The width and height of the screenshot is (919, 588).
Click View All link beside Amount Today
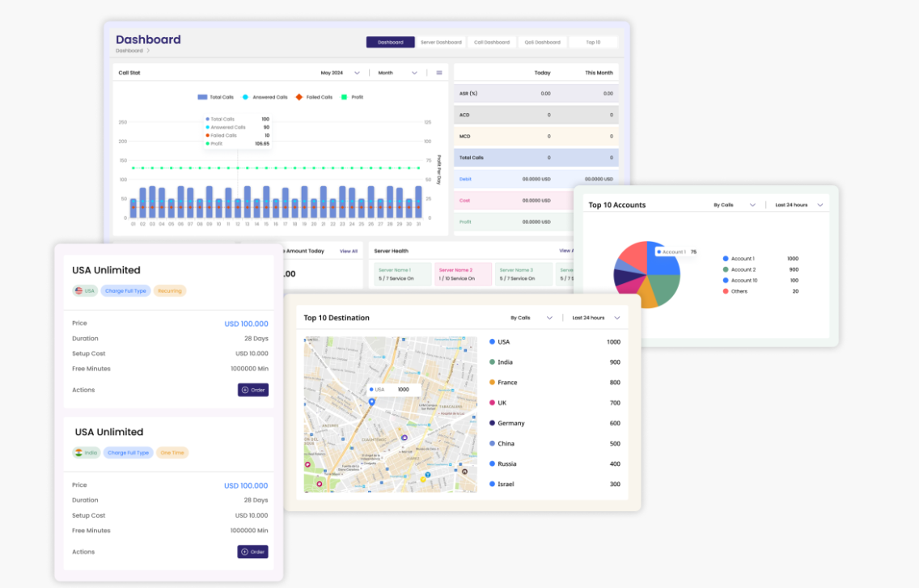[349, 251]
